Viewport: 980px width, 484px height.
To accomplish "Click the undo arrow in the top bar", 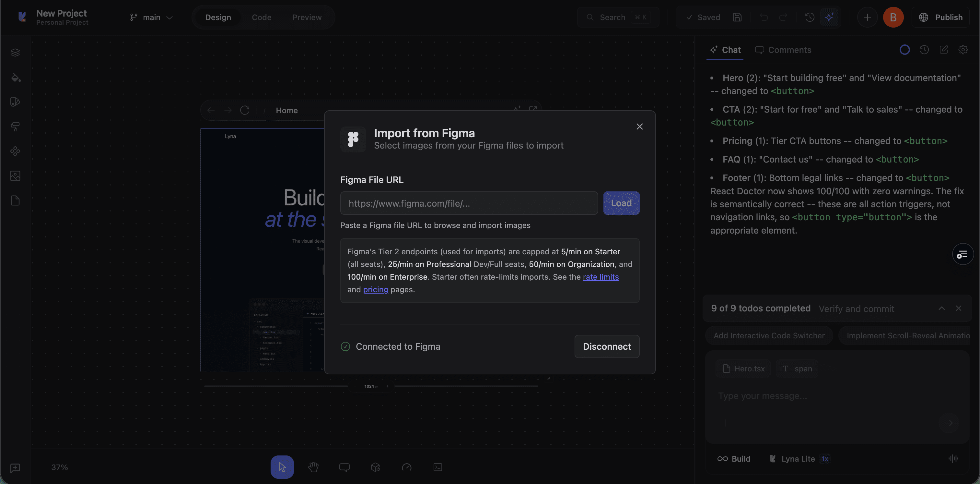I will 764,17.
